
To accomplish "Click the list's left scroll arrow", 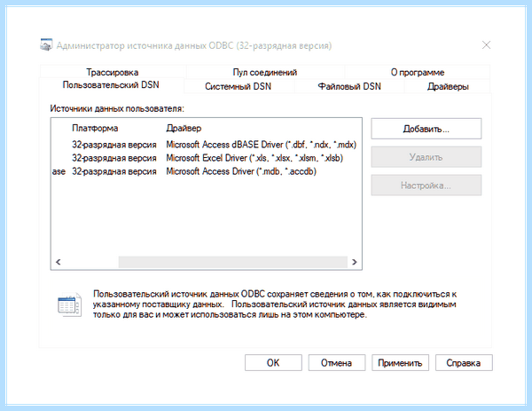I will (x=58, y=262).
